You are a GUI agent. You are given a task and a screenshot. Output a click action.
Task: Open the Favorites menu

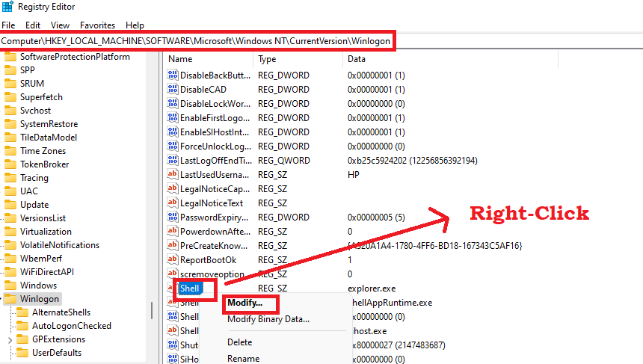coord(97,25)
